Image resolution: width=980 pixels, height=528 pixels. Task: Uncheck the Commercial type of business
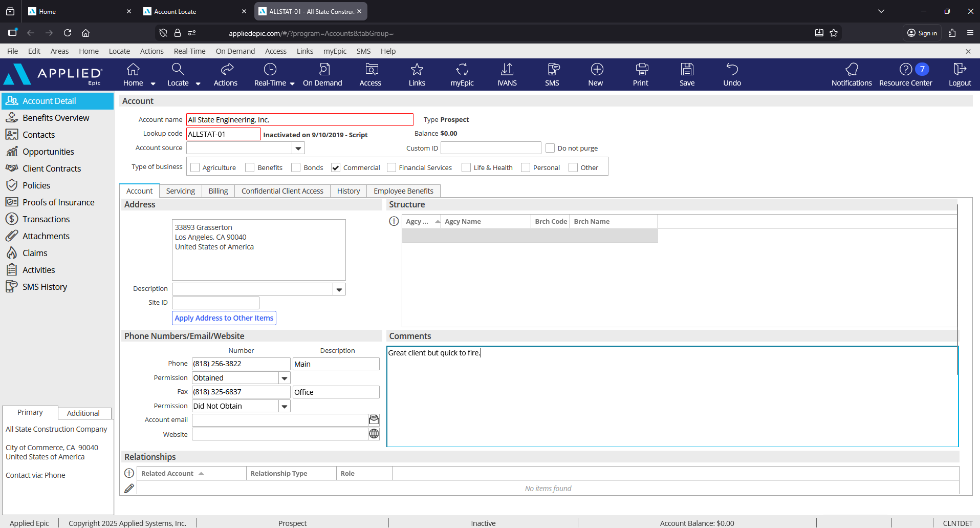336,167
